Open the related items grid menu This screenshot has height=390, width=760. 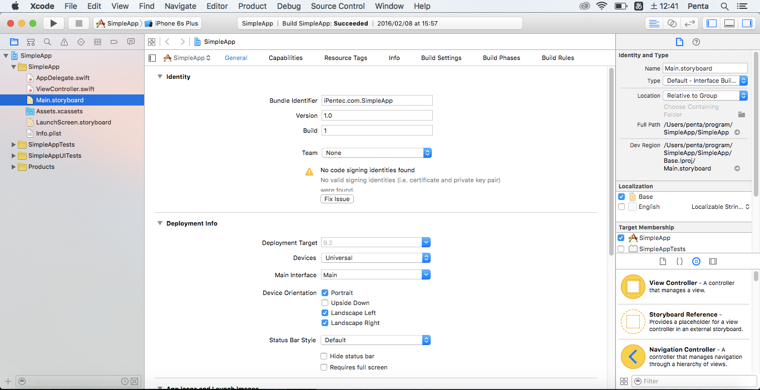152,42
